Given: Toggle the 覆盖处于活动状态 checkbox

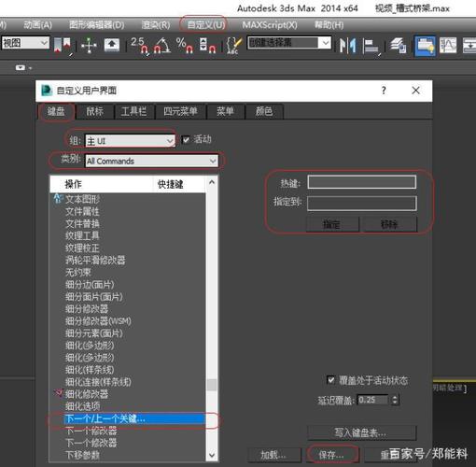Looking at the screenshot, I should tap(330, 380).
